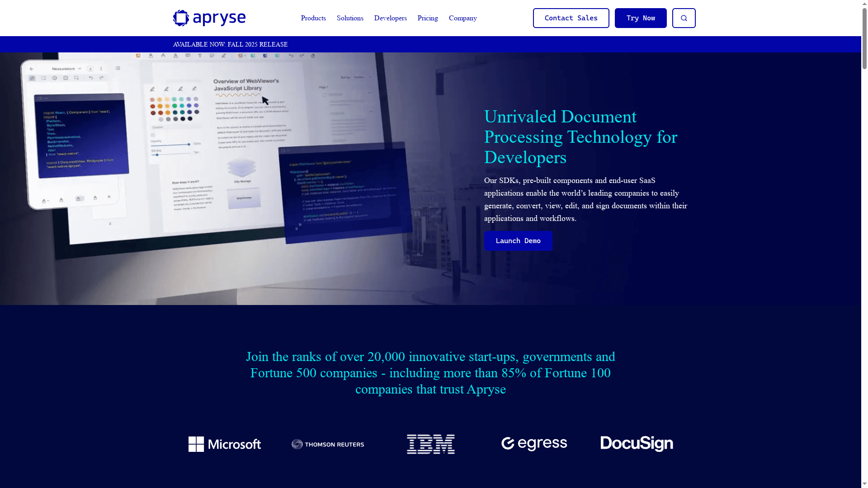Select the highlight text tool

pyautogui.click(x=138, y=56)
